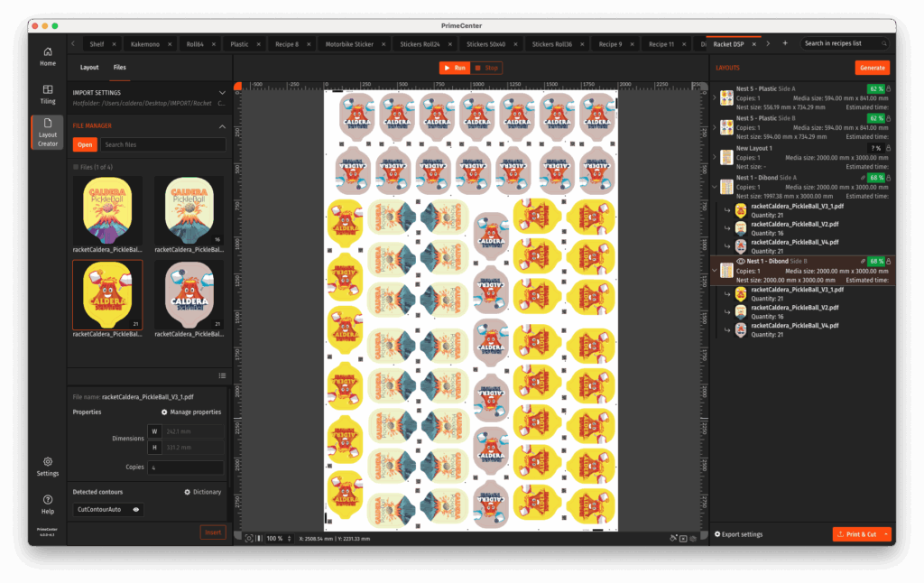The width and height of the screenshot is (924, 583).
Task: Collapse the File Manager section
Action: [x=222, y=126]
